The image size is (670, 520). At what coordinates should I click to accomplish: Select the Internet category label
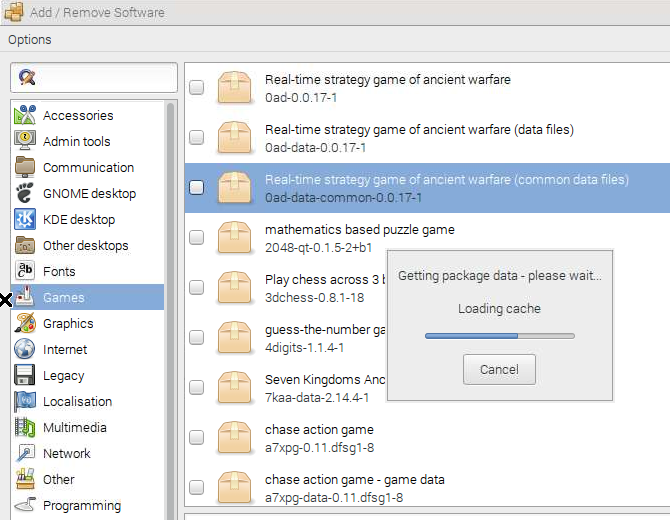point(65,350)
